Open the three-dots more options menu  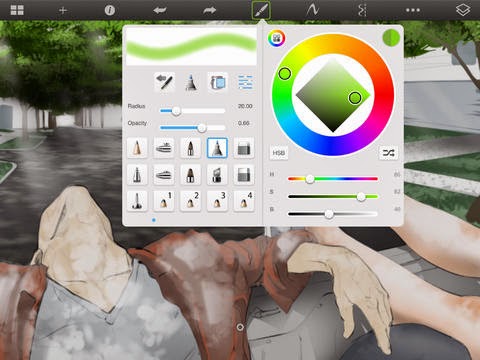[413, 10]
